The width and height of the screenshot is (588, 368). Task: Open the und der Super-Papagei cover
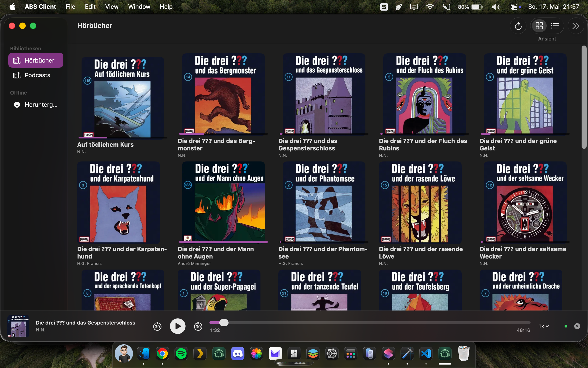(219, 290)
